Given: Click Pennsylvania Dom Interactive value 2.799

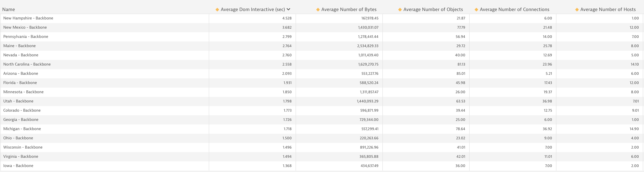Looking at the screenshot, I should click(x=287, y=37).
